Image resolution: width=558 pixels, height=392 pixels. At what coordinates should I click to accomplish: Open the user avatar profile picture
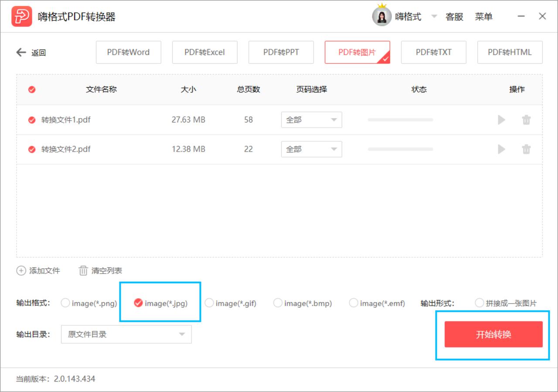click(x=381, y=17)
